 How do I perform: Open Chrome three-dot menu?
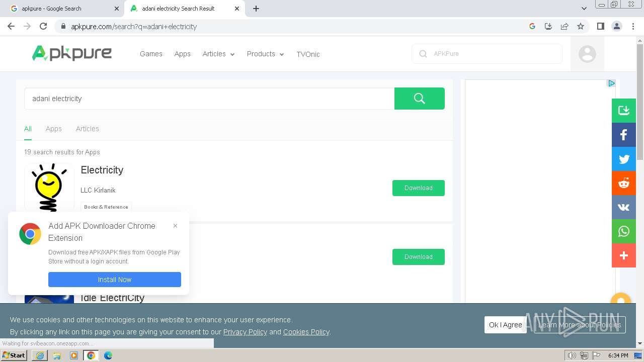pyautogui.click(x=633, y=26)
